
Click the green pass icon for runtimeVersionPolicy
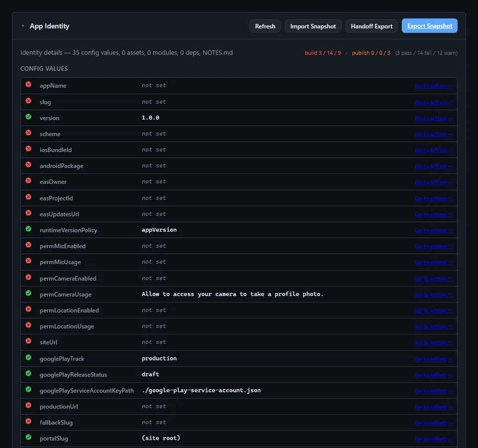[x=28, y=229]
